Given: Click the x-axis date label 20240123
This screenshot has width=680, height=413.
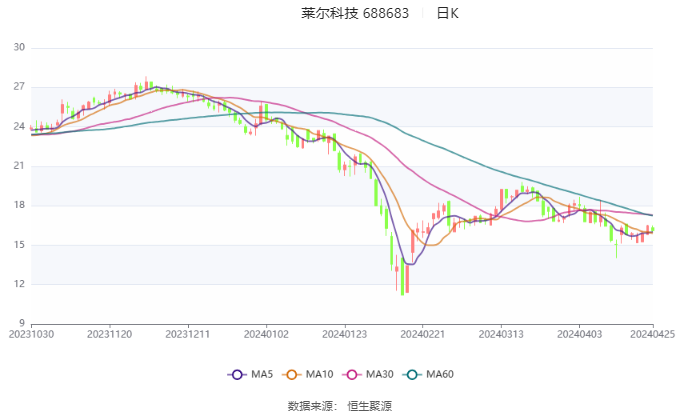Looking at the screenshot, I should (344, 334).
